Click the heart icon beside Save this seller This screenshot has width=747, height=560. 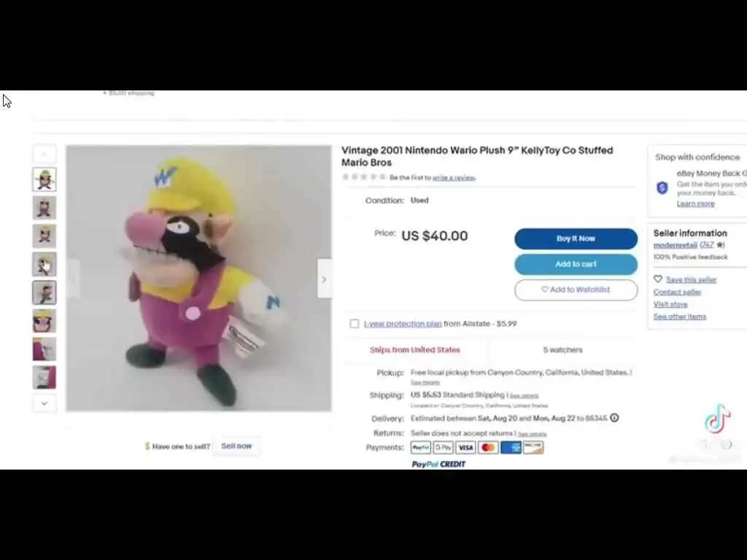pyautogui.click(x=658, y=279)
